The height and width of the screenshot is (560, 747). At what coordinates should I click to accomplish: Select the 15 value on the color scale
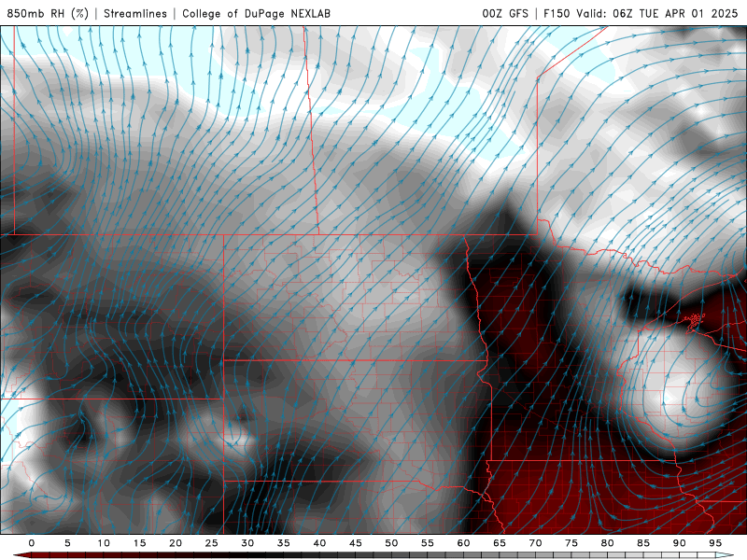click(139, 543)
